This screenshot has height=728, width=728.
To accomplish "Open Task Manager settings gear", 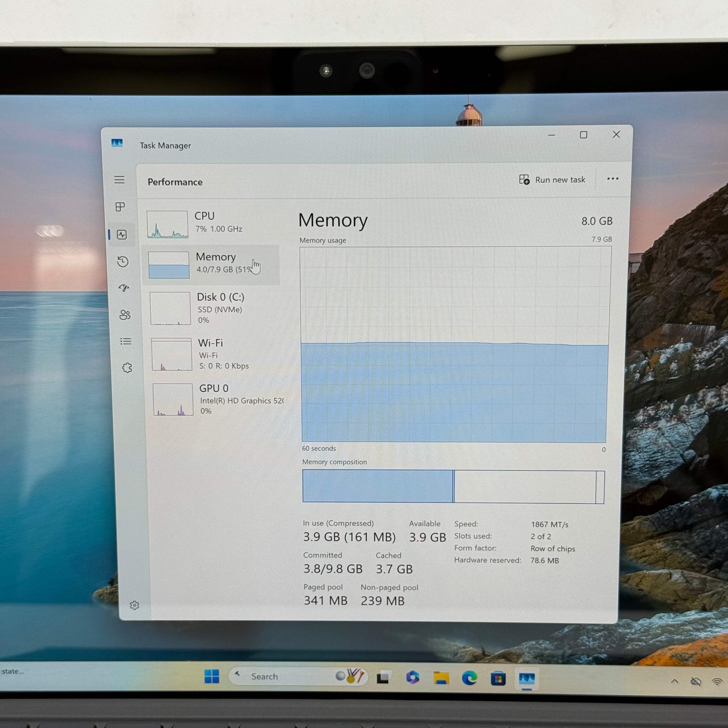I will [134, 605].
